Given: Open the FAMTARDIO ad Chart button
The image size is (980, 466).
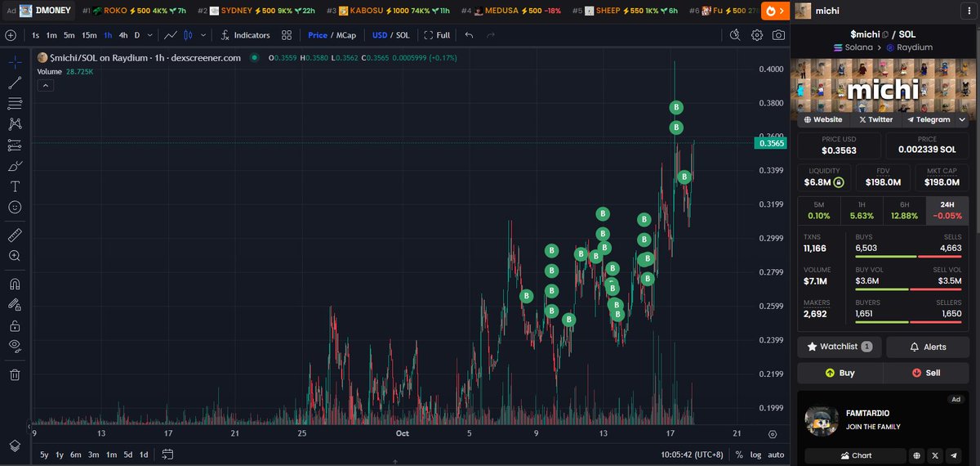Looking at the screenshot, I should (855, 455).
